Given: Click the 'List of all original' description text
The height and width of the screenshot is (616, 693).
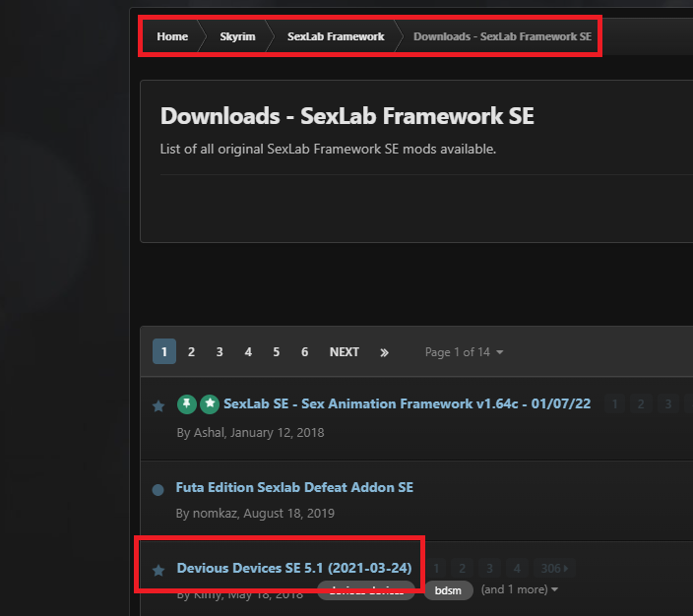Looking at the screenshot, I should click(328, 149).
